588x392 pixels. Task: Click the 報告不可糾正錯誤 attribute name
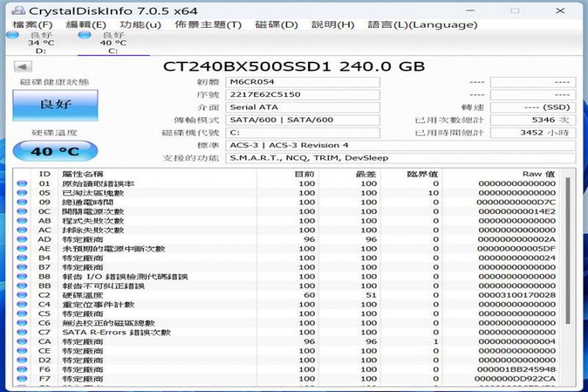(103, 286)
